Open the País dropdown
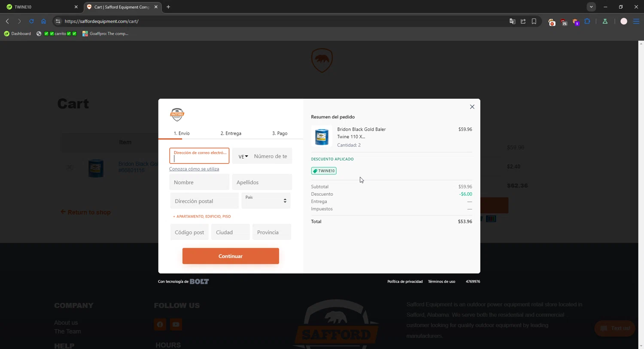644x349 pixels. click(x=266, y=200)
